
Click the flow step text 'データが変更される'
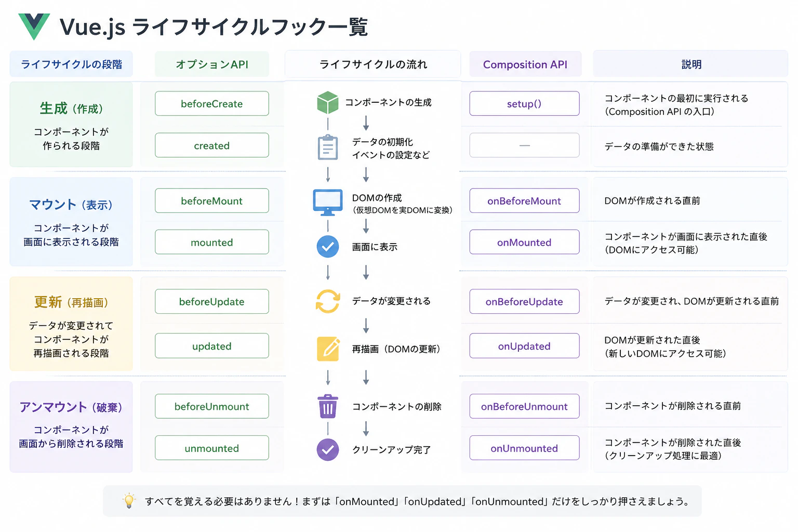click(391, 301)
